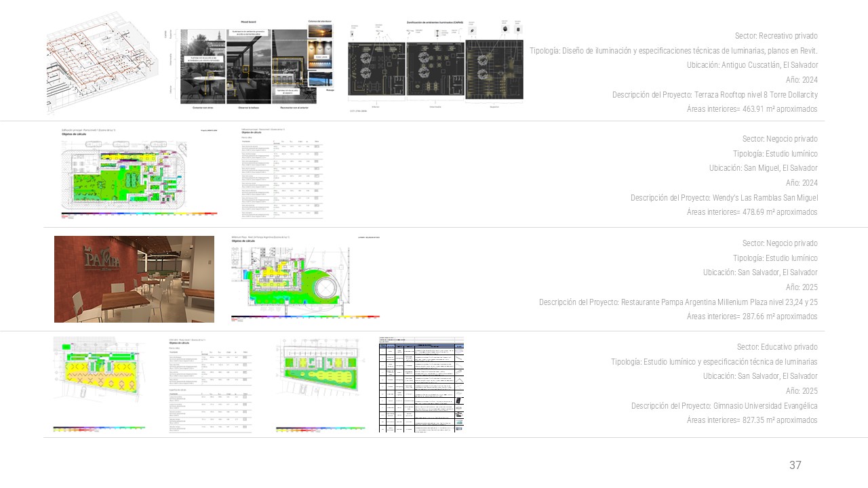Select the Wendy's calculation objects table
868x488 pixels.
[281, 175]
